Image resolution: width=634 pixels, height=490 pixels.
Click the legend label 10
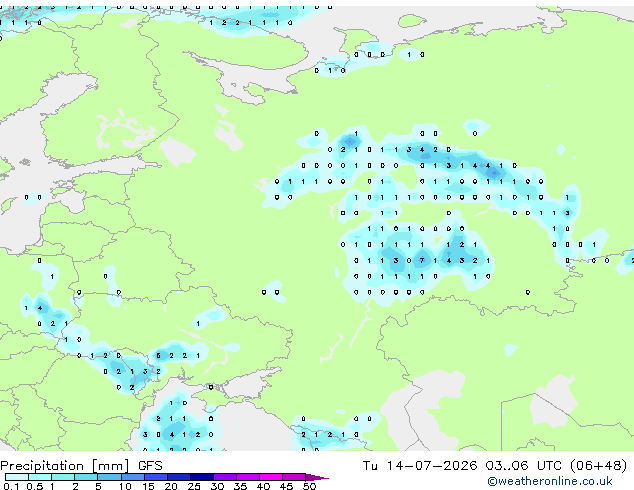(x=125, y=486)
